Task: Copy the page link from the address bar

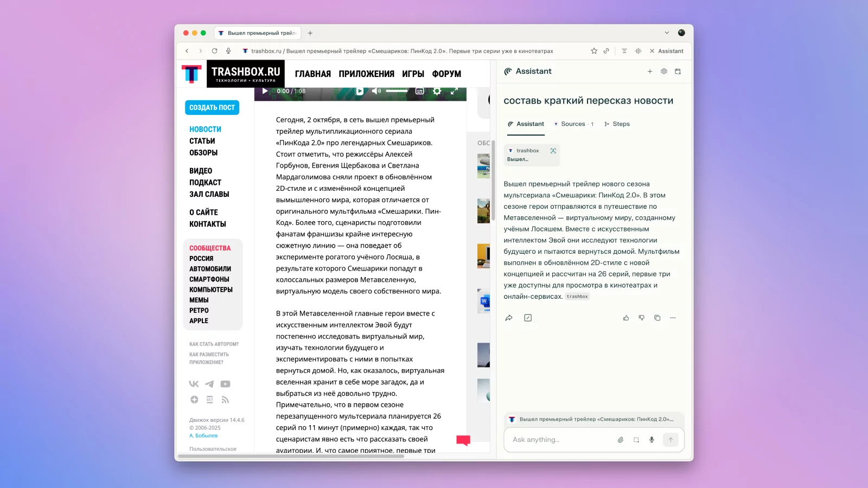Action: point(606,51)
